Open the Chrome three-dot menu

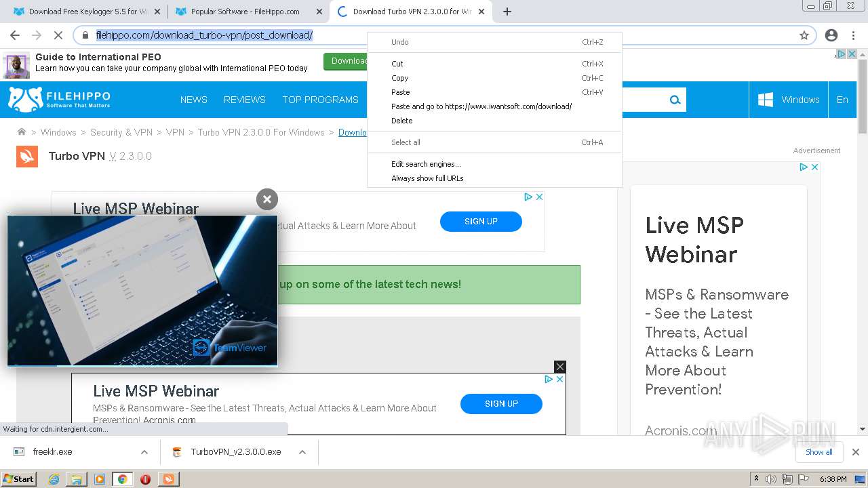click(853, 35)
